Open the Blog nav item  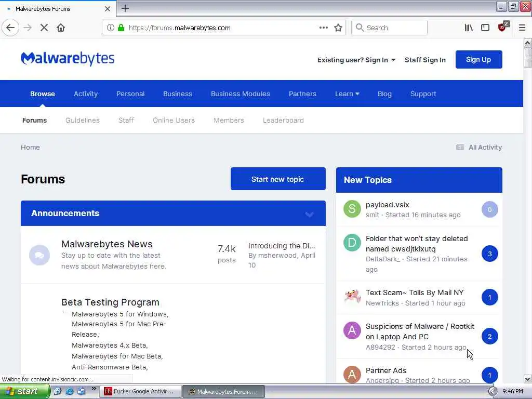[x=384, y=94]
